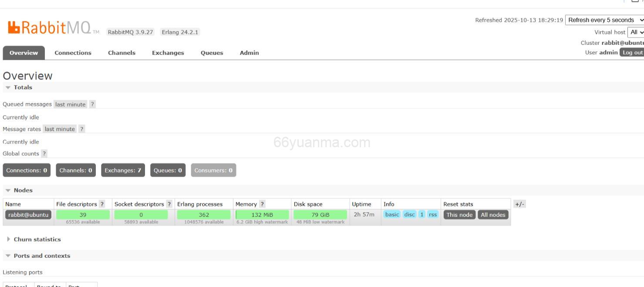This screenshot has width=644, height=287.
Task: Toggle node columns with +/- control
Action: tap(519, 204)
